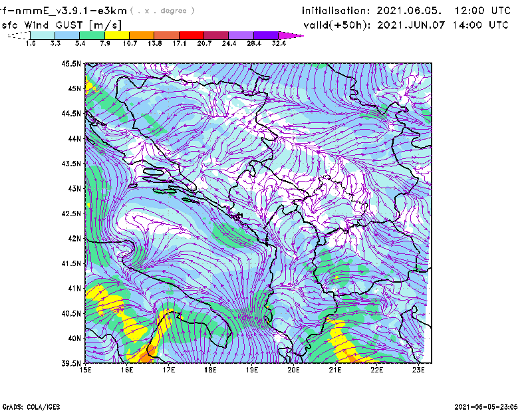
Task: Click the 42.5N latitude label
Action: pos(71,213)
